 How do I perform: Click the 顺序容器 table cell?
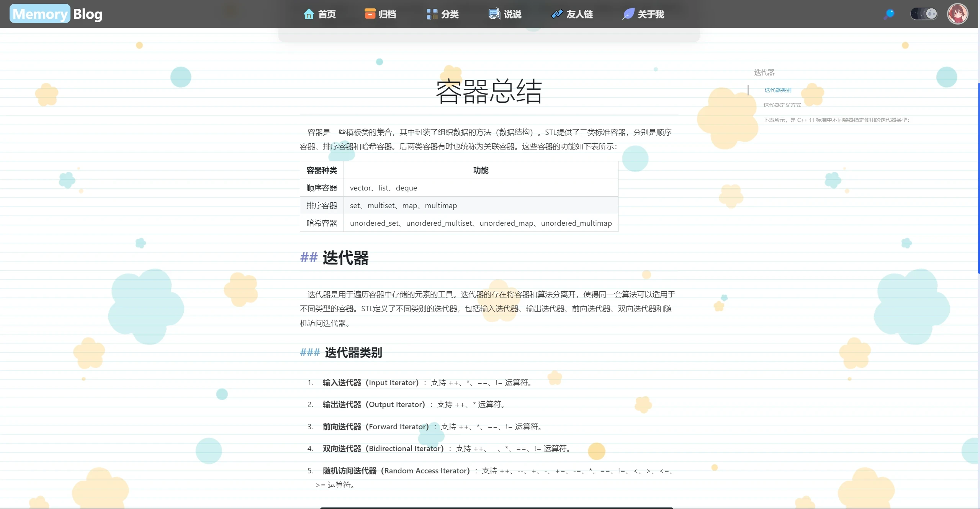pos(322,188)
